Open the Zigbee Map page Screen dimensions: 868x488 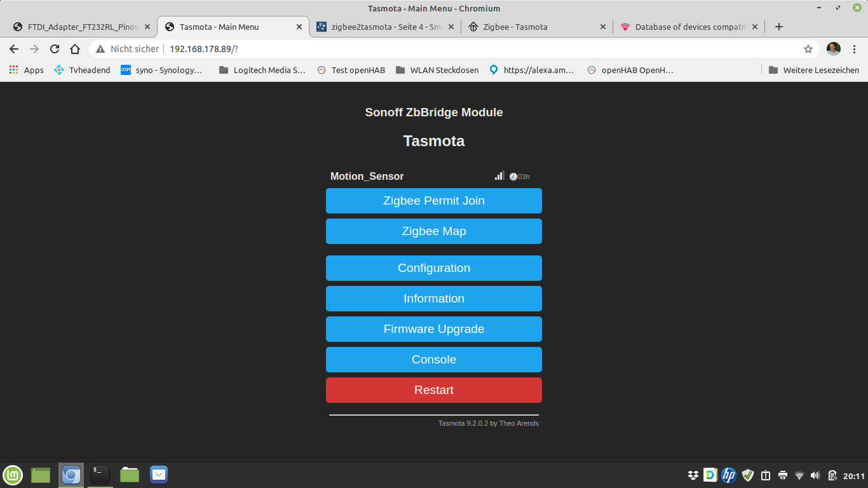coord(434,231)
